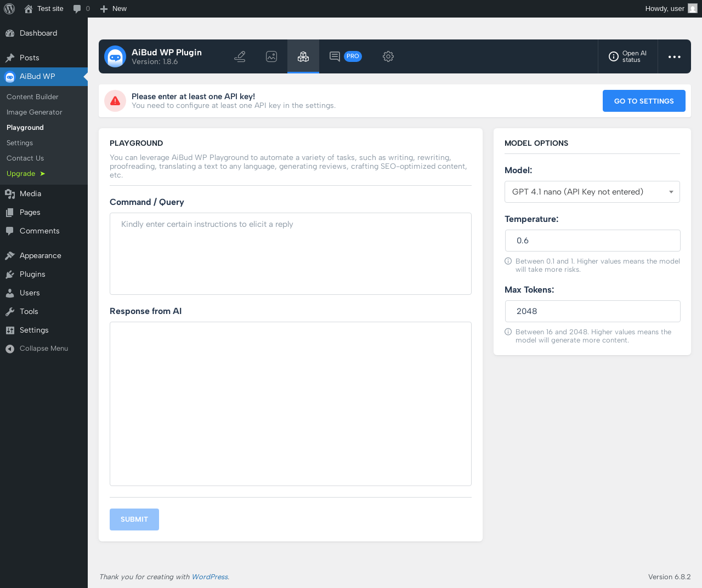
Task: Collapse the admin sidebar menu
Action: (44, 349)
